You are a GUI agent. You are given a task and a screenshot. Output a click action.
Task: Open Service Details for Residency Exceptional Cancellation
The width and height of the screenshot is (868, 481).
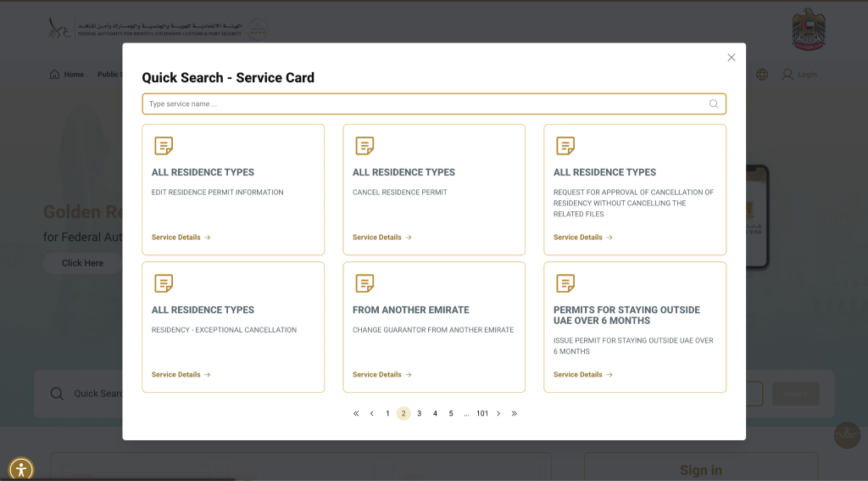[x=181, y=375]
